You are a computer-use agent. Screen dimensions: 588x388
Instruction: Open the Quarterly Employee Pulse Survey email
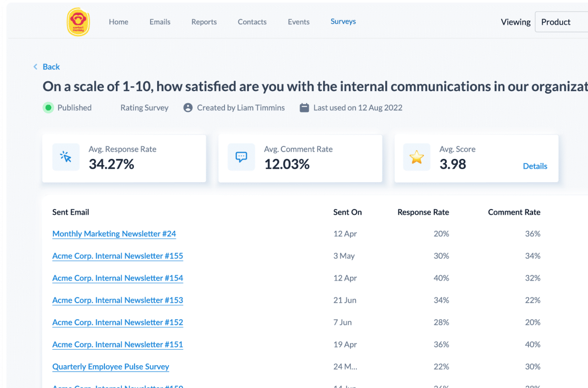coord(111,367)
